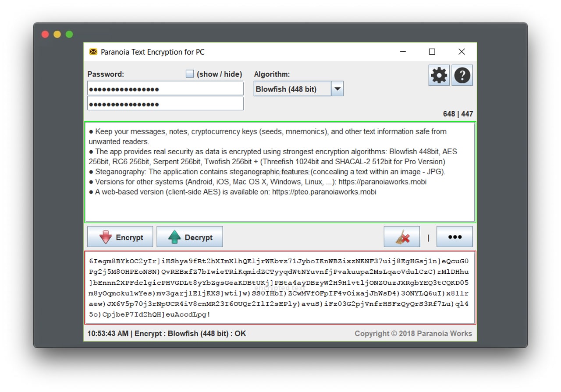Focus the first password field

tap(165, 88)
